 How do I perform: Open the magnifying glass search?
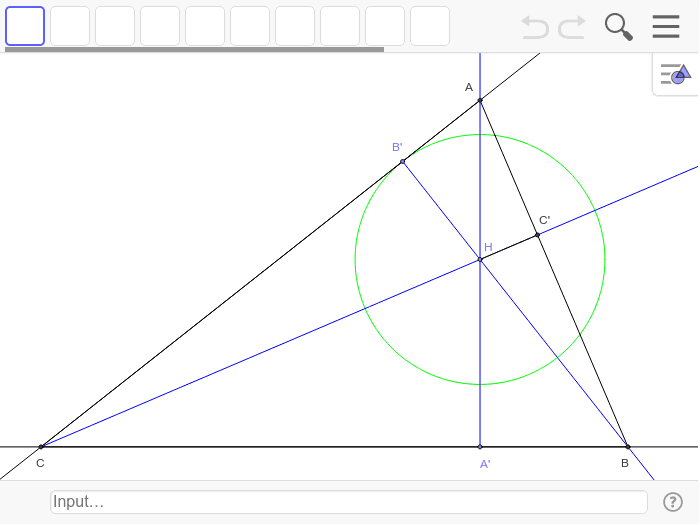coord(619,27)
